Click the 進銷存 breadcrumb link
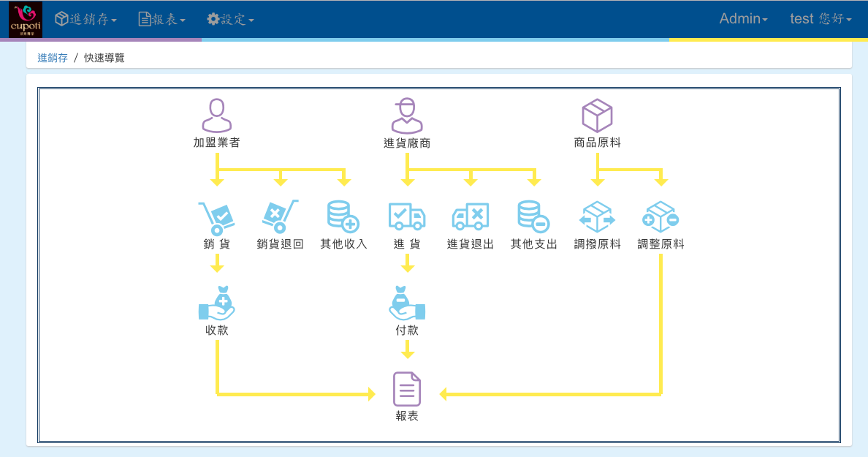This screenshot has height=457, width=868. 53,58
